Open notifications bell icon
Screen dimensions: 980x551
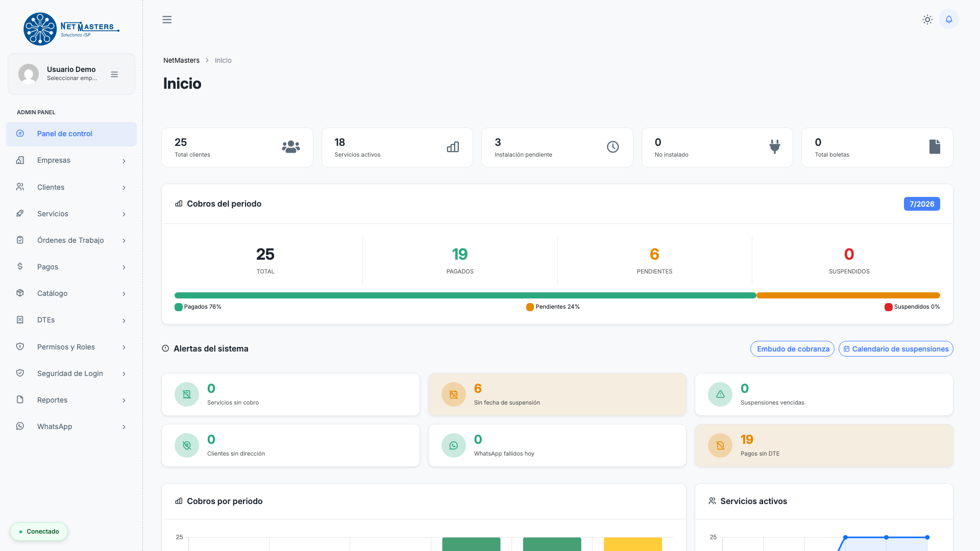[949, 19]
